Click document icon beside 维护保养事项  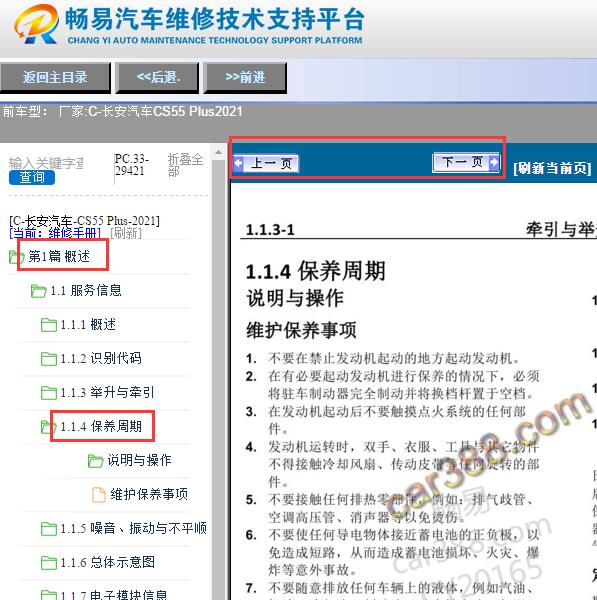coord(99,494)
